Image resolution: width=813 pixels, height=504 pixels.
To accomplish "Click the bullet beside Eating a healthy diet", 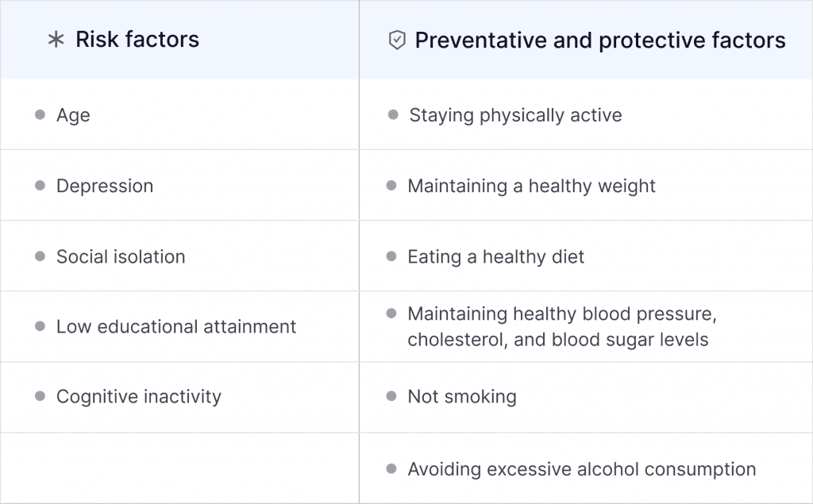I will [391, 256].
